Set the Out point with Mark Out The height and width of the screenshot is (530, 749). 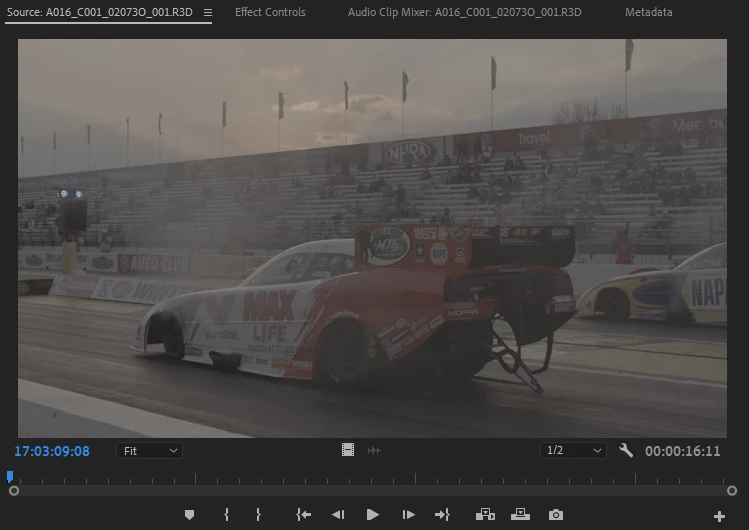click(x=258, y=515)
